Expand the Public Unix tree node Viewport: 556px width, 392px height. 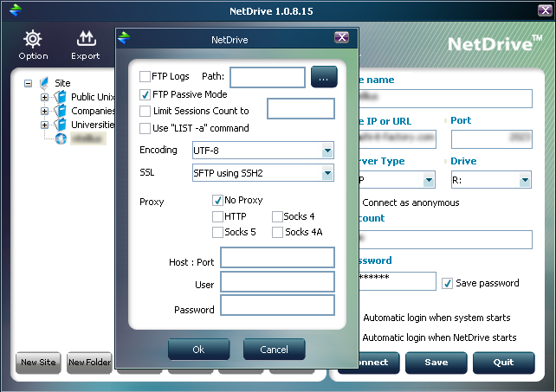coord(44,97)
